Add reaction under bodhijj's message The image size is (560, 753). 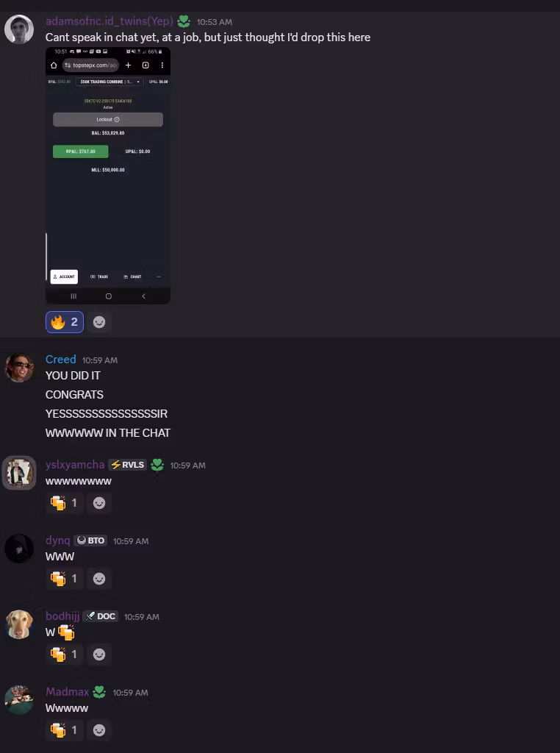click(x=99, y=654)
